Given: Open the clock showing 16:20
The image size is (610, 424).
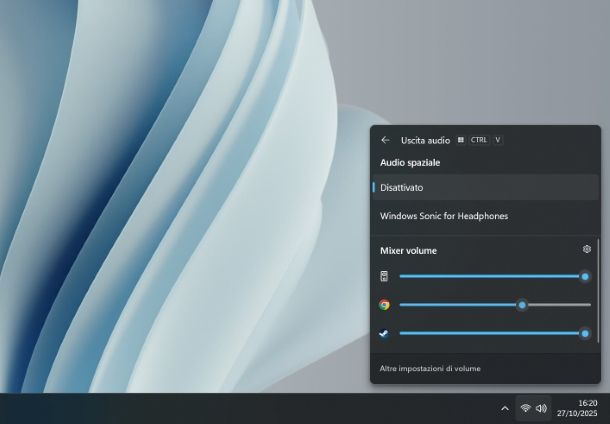Looking at the screenshot, I should click(577, 408).
